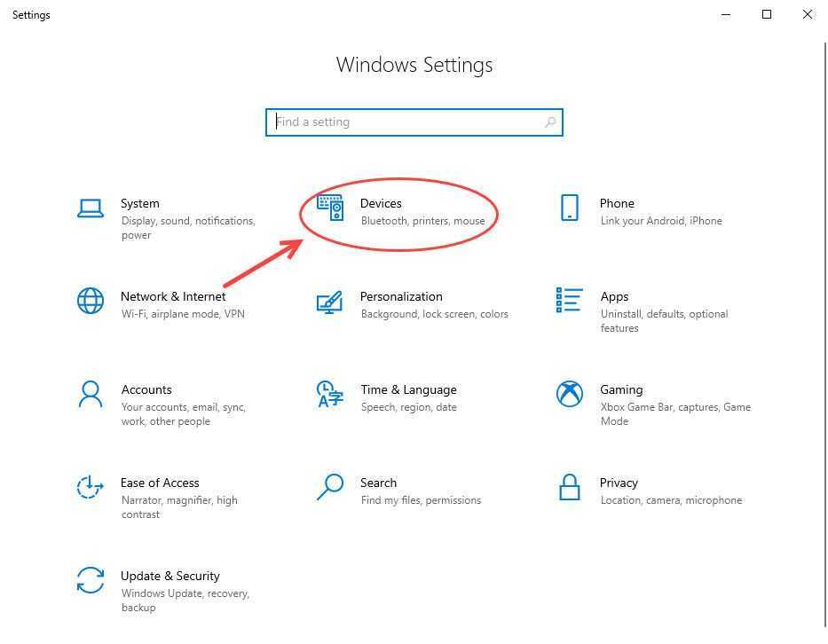Click the Update & Security arrows icon

[x=91, y=580]
